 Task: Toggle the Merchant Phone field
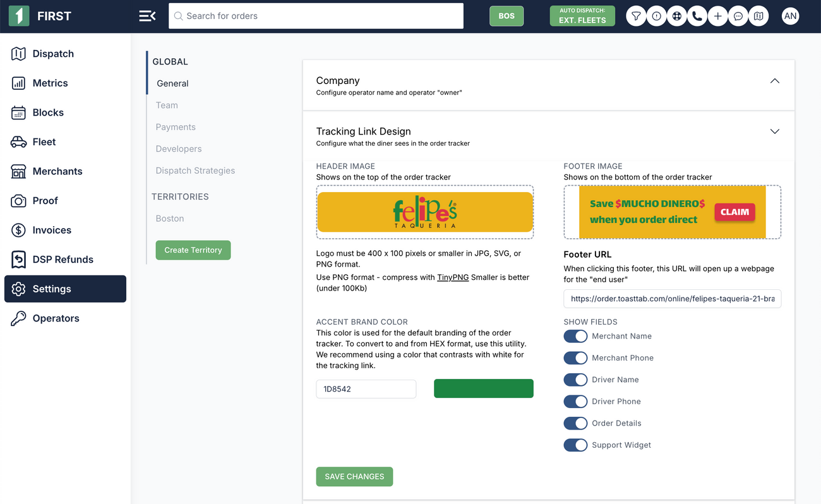point(575,358)
